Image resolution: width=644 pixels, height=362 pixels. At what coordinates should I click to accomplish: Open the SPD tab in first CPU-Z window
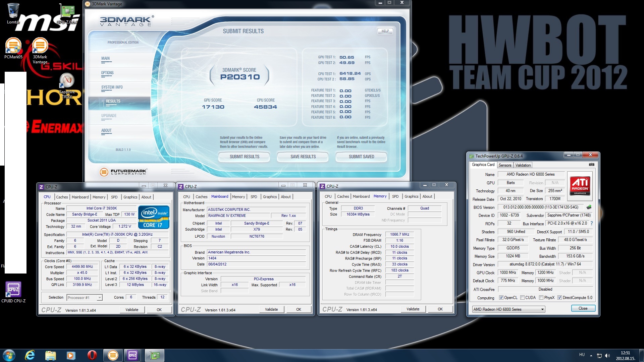114,197
